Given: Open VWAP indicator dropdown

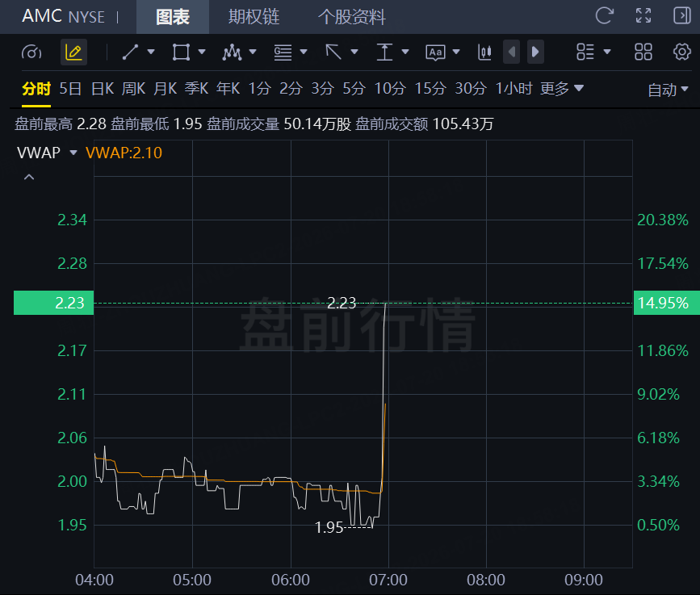Looking at the screenshot, I should tap(73, 153).
